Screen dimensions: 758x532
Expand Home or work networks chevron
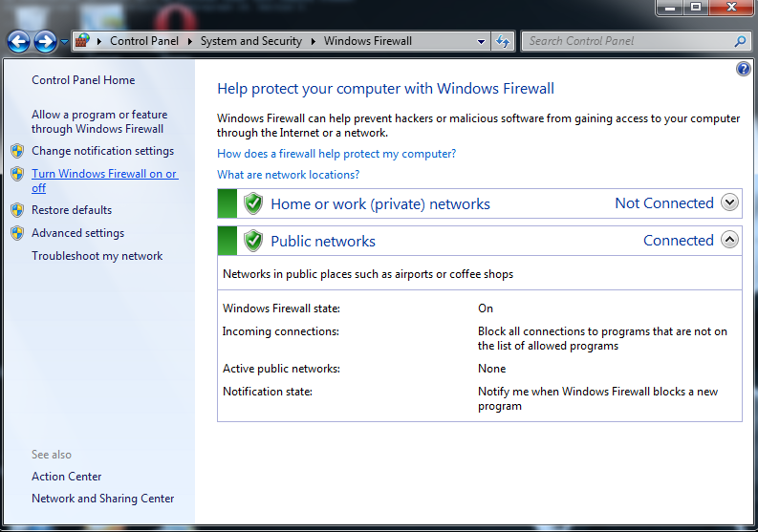click(x=729, y=202)
